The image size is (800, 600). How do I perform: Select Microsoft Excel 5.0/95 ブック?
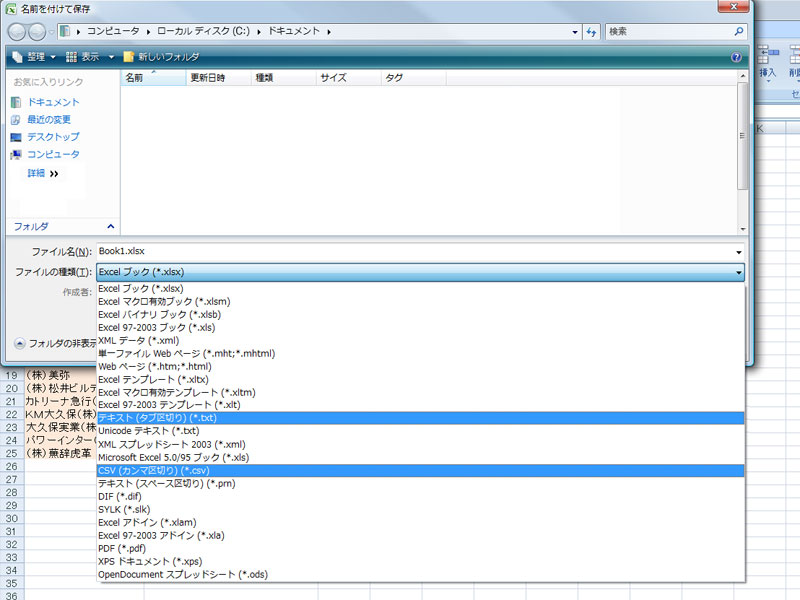coord(420,458)
